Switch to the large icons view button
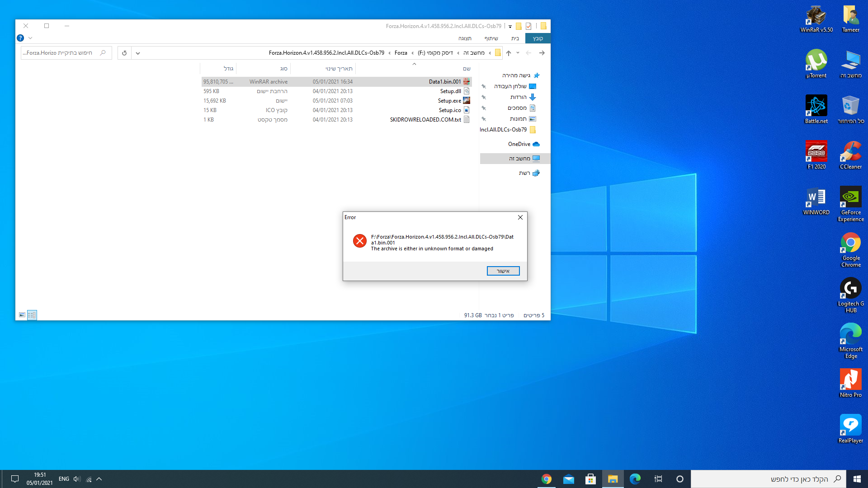The image size is (868, 488). pyautogui.click(x=22, y=315)
